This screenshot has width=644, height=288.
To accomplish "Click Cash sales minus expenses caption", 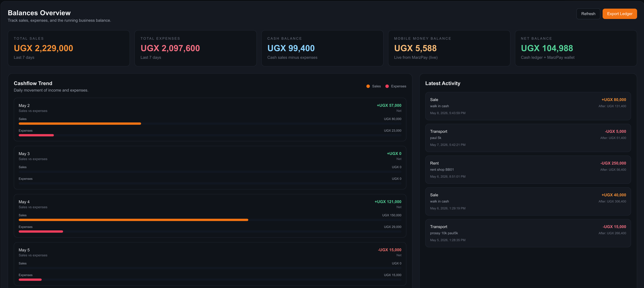I will [292, 57].
